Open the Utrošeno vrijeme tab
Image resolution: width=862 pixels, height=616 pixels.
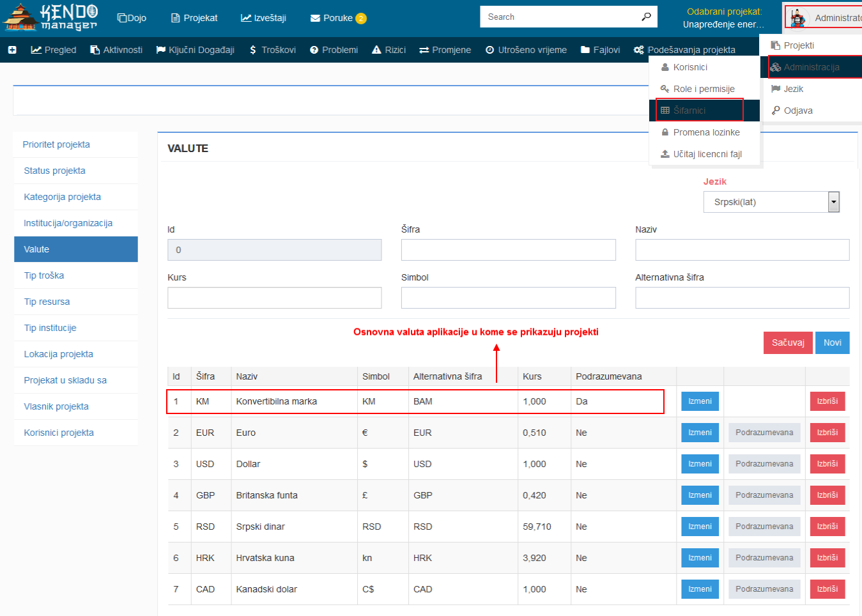coord(526,50)
